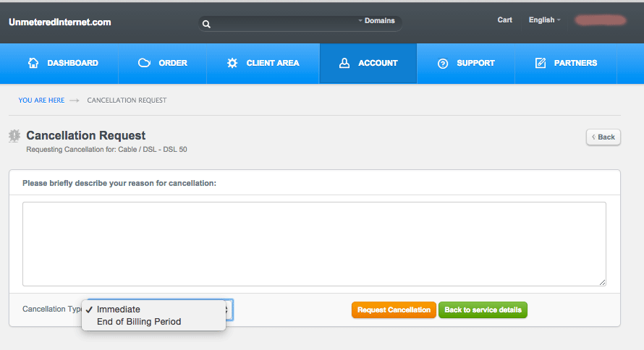The height and width of the screenshot is (350, 644).
Task: Click the UnmeteredInternet.com logo
Action: click(x=60, y=22)
